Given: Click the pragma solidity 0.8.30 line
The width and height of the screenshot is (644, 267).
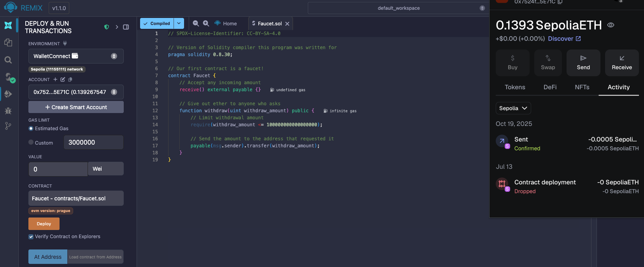Looking at the screenshot, I should coord(200,55).
